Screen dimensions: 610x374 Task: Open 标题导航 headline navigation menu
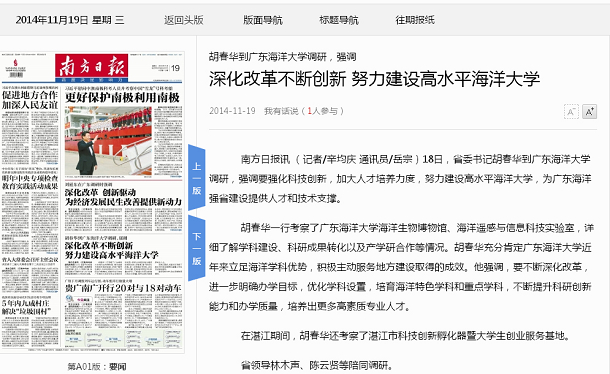(339, 20)
